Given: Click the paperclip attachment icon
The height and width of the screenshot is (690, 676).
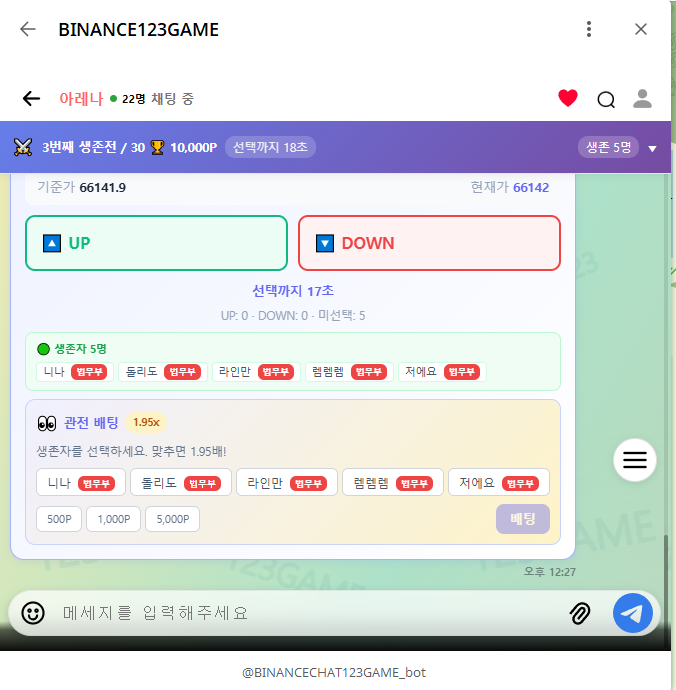Looking at the screenshot, I should coord(580,612).
